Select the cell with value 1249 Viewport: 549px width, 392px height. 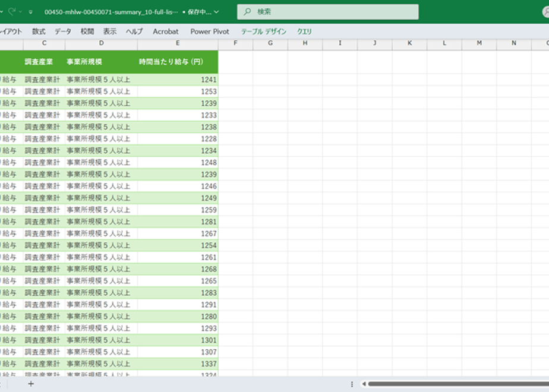[x=178, y=198]
